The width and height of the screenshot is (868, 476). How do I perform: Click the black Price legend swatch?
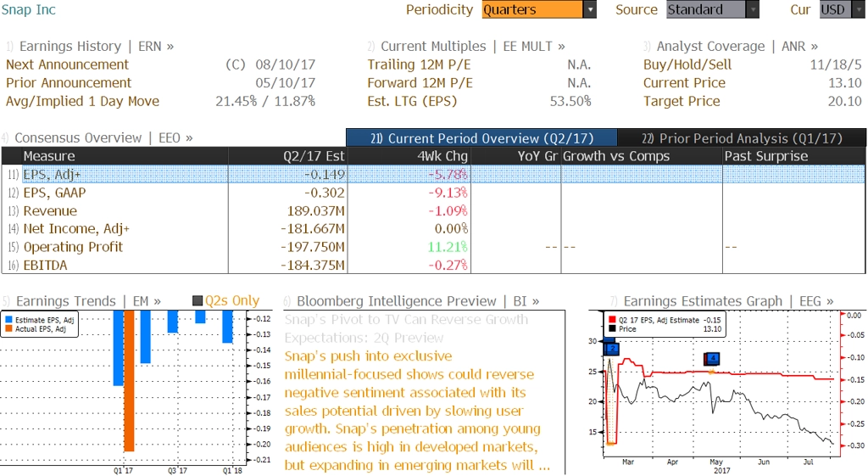coord(612,328)
